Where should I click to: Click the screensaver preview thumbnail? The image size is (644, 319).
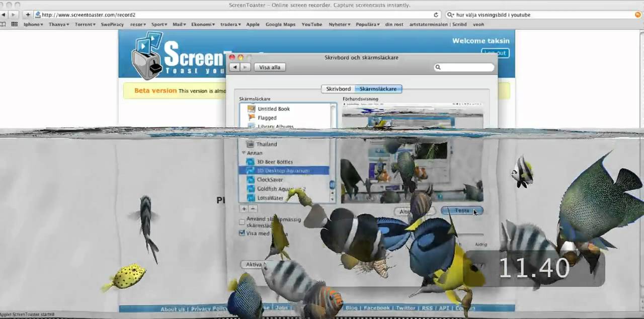[x=412, y=153]
